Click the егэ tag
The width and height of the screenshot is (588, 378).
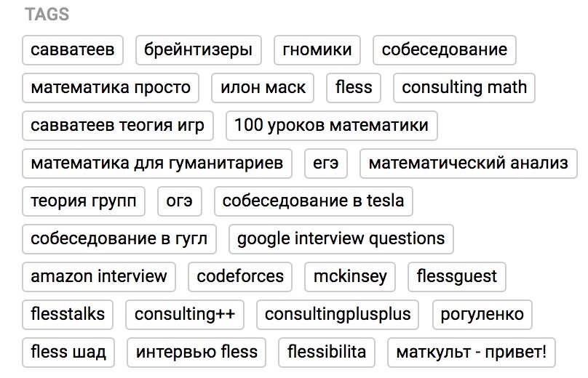326,164
